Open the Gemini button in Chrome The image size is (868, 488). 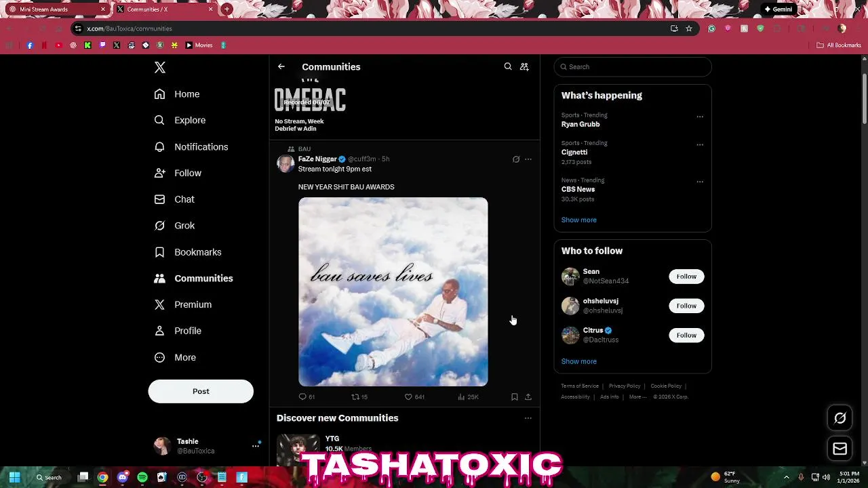pyautogui.click(x=778, y=9)
